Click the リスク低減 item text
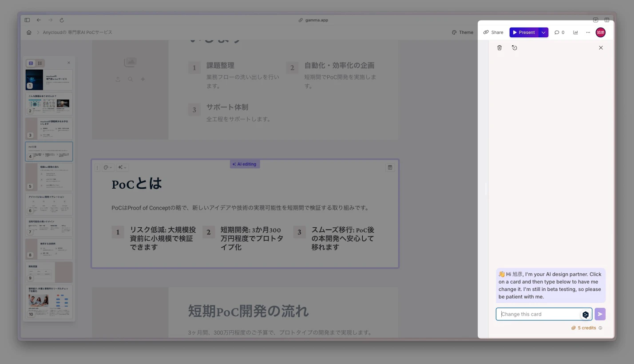 click(162, 238)
